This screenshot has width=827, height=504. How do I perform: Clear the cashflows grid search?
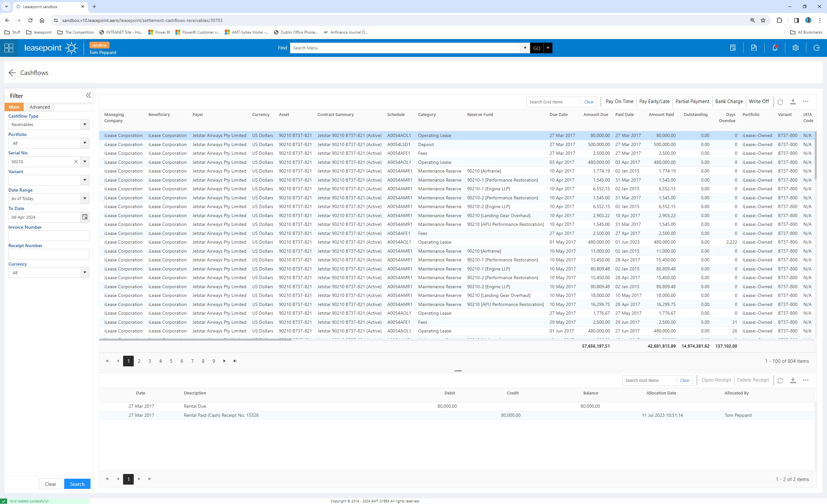click(x=589, y=102)
